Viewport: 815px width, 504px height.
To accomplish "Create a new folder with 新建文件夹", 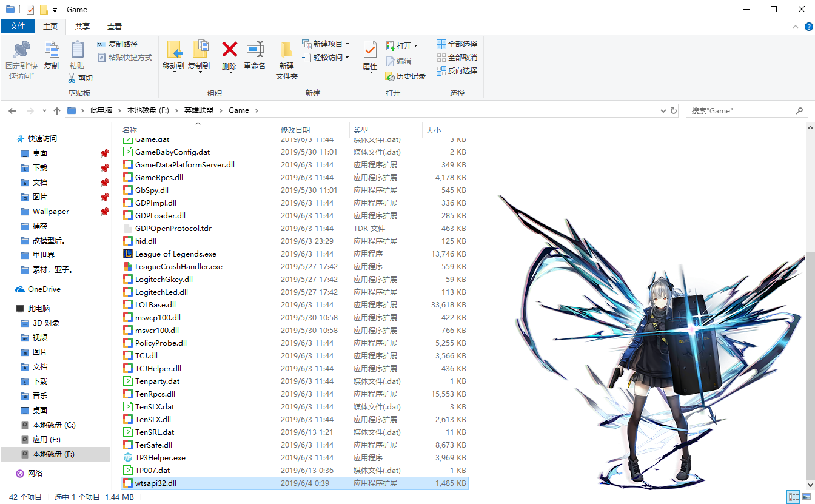I will [x=286, y=61].
